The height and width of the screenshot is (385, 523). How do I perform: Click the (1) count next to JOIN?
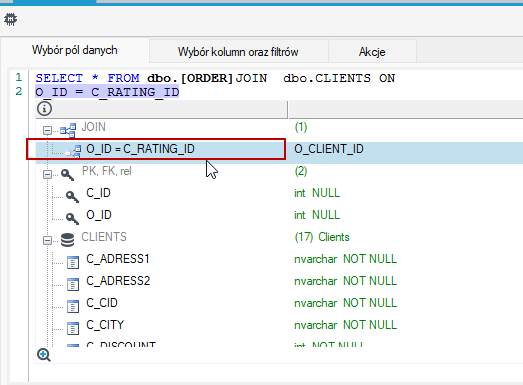pyautogui.click(x=301, y=127)
